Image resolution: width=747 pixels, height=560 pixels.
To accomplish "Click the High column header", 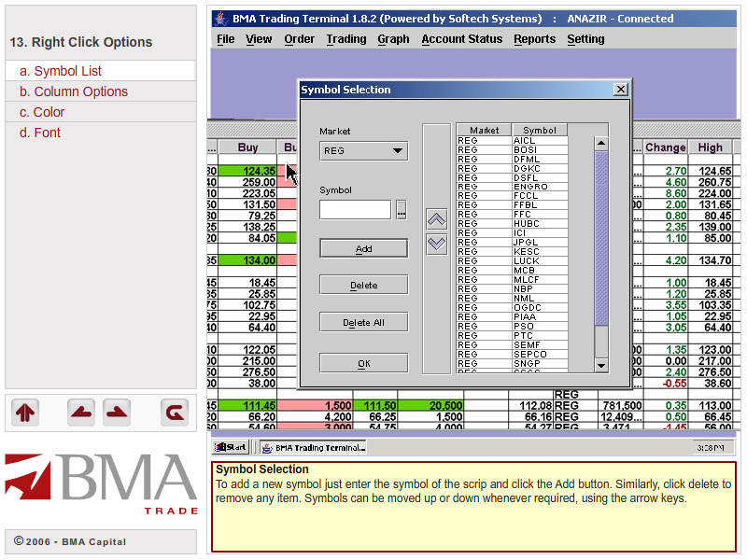I will coord(710,147).
